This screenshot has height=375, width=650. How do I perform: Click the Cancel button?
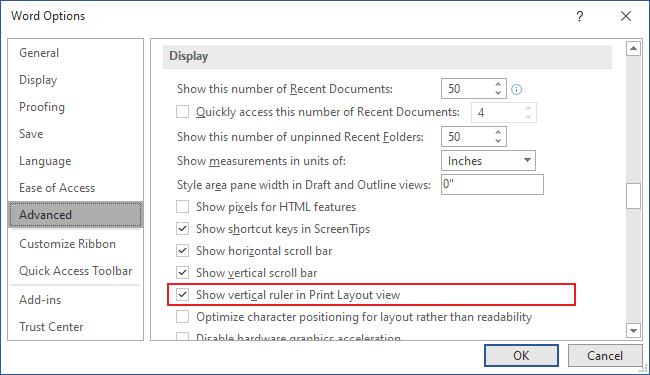click(x=605, y=356)
